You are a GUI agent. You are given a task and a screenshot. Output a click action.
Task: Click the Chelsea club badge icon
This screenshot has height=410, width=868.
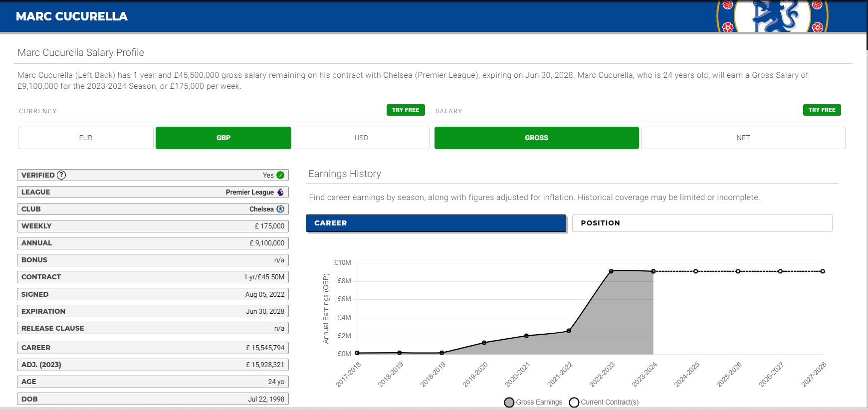(280, 209)
